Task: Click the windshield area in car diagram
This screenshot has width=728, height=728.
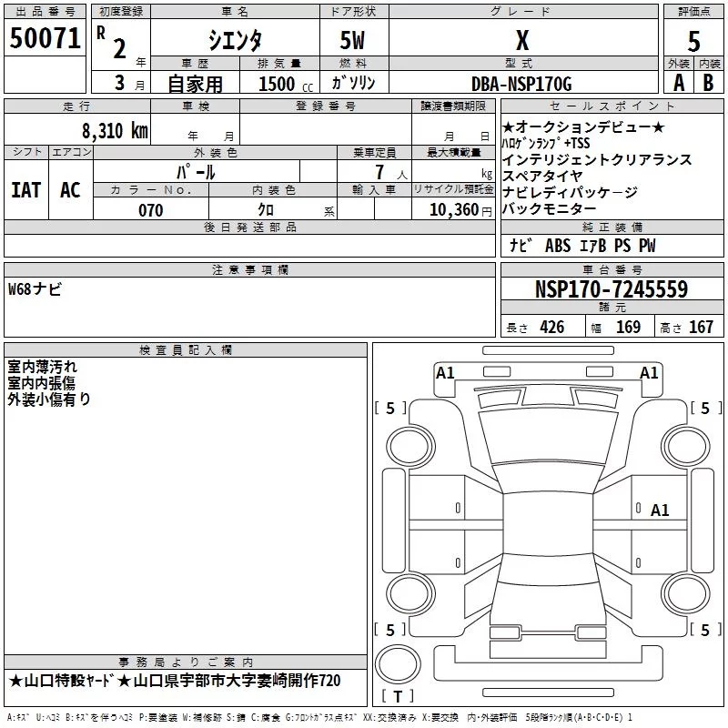Action: pyautogui.click(x=548, y=437)
